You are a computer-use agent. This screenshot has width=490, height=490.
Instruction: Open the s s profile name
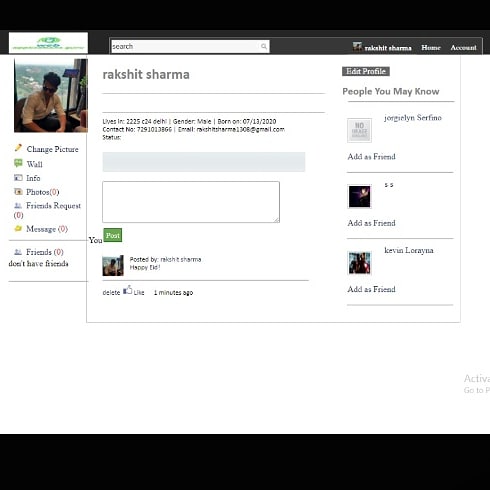pos(389,185)
